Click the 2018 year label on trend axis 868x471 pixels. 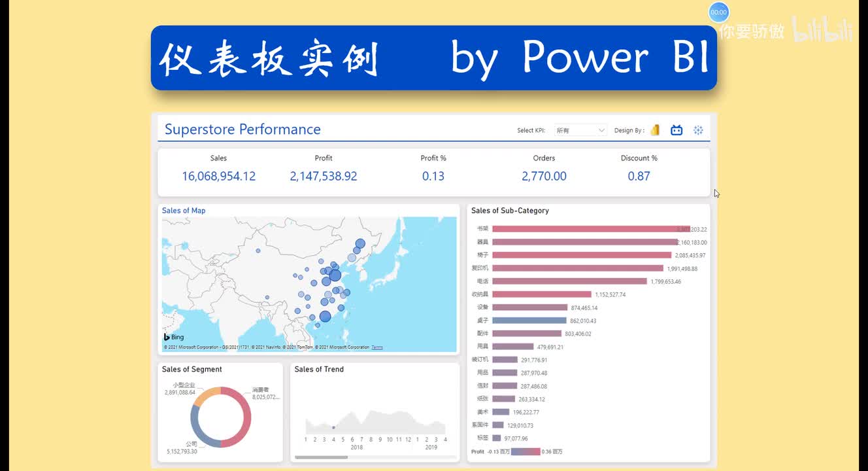(x=357, y=447)
